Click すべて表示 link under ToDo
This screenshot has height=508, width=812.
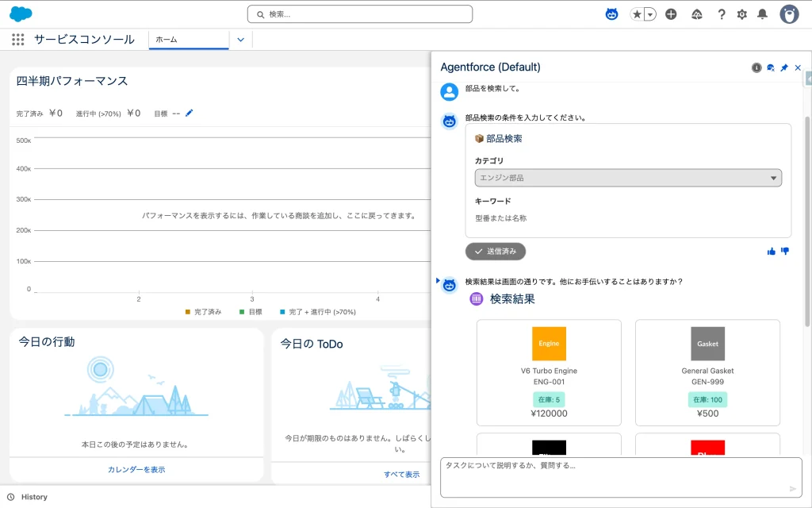(401, 474)
